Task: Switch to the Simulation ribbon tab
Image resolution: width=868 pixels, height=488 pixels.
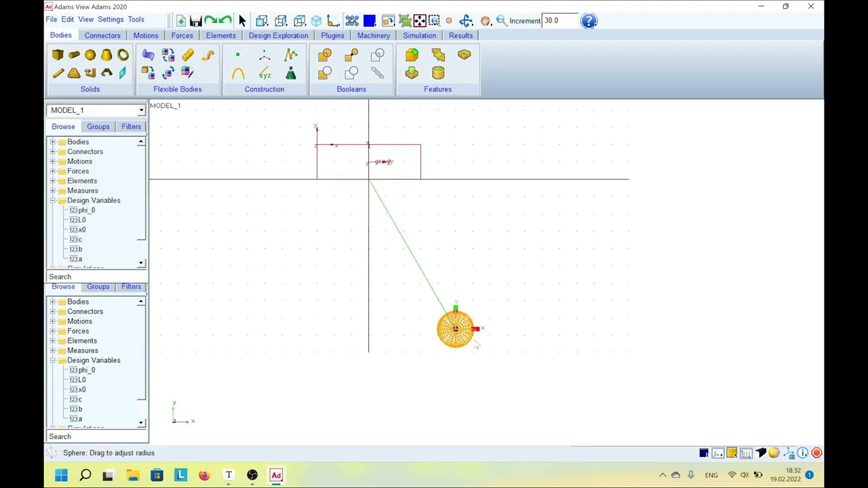Action: pyautogui.click(x=419, y=35)
